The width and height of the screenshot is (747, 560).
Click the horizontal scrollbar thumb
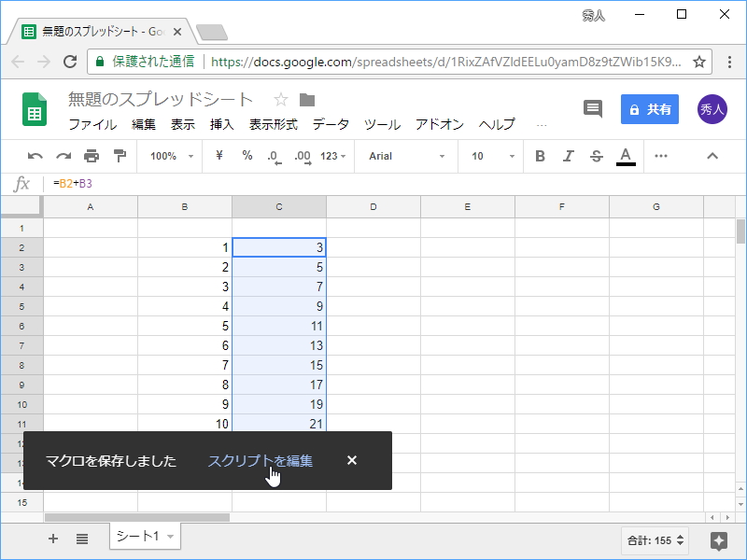click(x=137, y=517)
